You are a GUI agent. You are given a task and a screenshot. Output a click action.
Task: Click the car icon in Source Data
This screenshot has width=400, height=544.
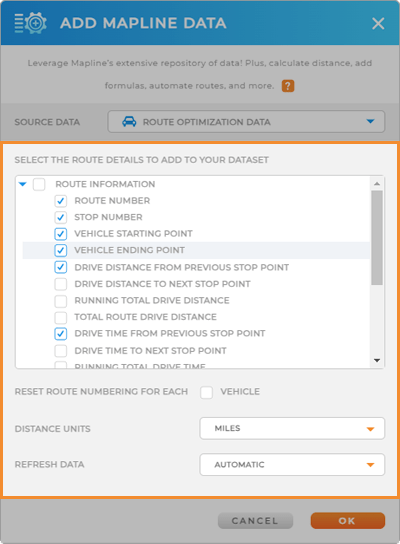(129, 122)
